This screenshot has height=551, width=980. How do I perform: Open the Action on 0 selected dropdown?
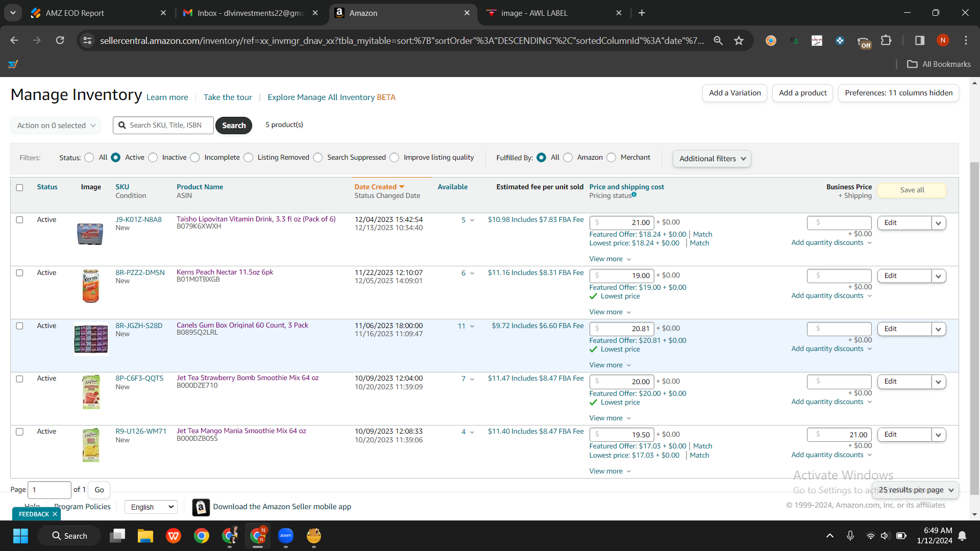(x=56, y=126)
